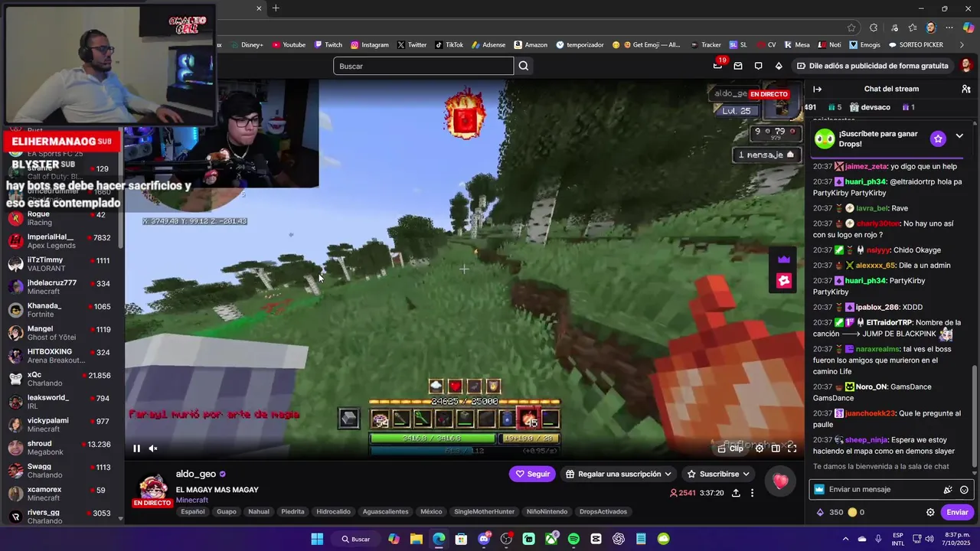Click the chat bubble icon in Twitch top bar
Viewport: 980px width, 551px height.
pyautogui.click(x=758, y=66)
